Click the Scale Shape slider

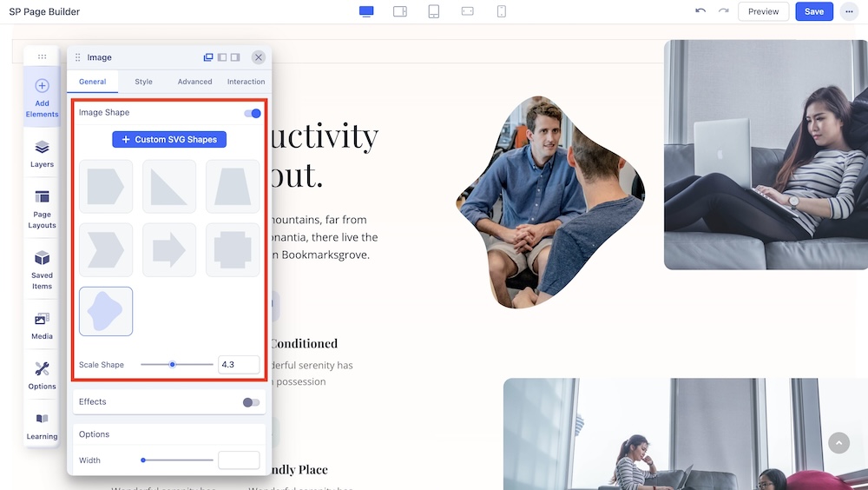(x=177, y=365)
